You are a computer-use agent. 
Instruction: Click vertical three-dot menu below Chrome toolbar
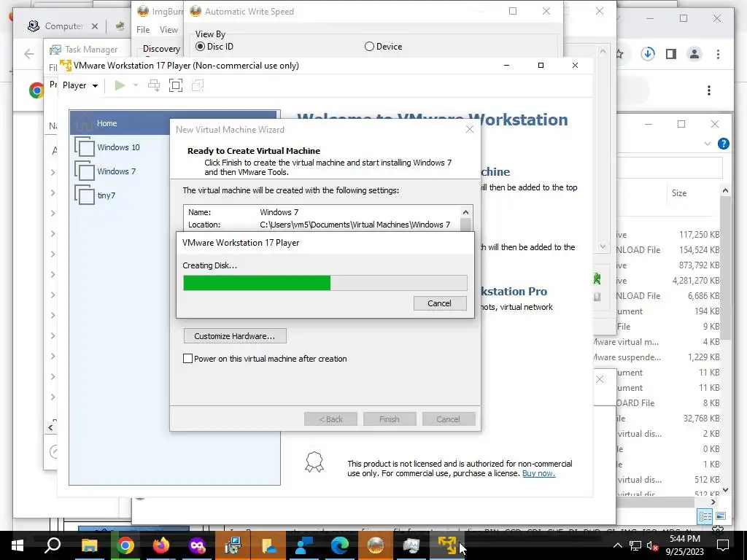[x=709, y=90]
